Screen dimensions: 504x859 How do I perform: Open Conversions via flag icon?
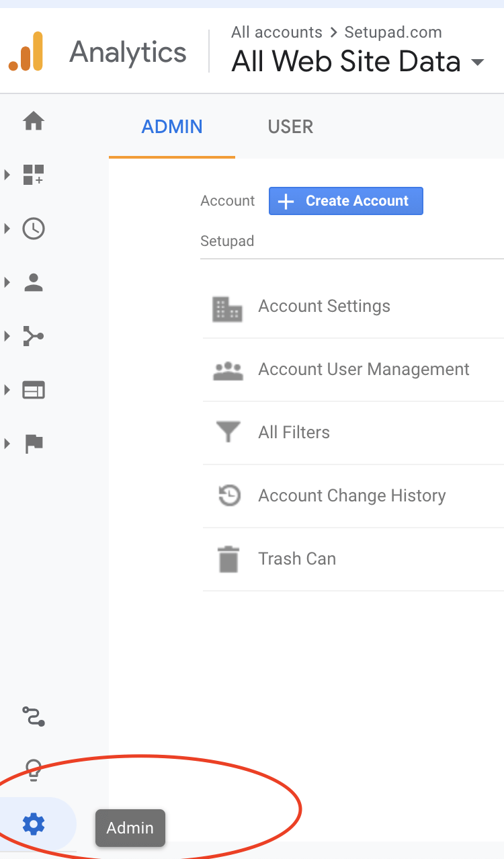(33, 444)
